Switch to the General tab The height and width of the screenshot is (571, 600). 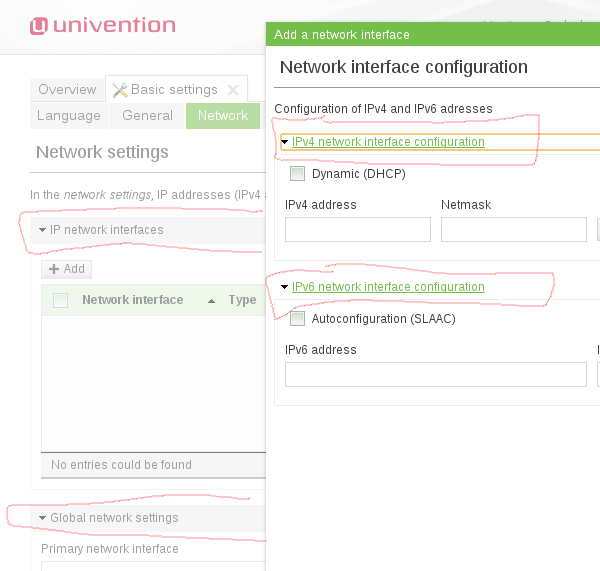pos(148,116)
